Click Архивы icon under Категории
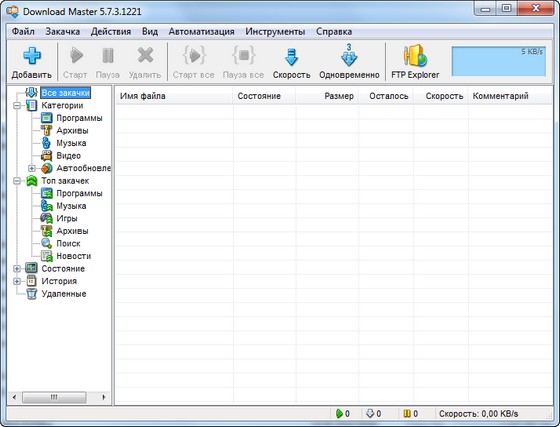Screen dimensions: 560x427 46,130
